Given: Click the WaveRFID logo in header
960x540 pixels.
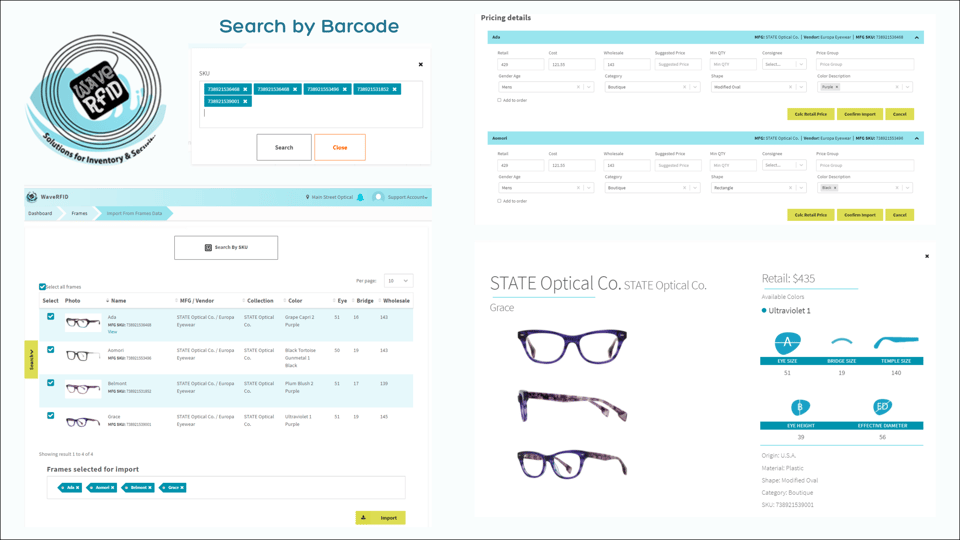Looking at the screenshot, I should click(32, 197).
